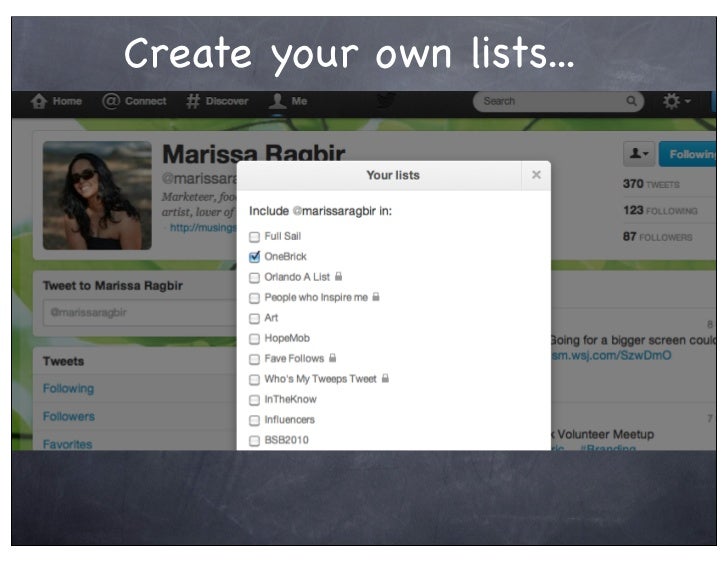Click the Discover hashtag icon

click(193, 101)
